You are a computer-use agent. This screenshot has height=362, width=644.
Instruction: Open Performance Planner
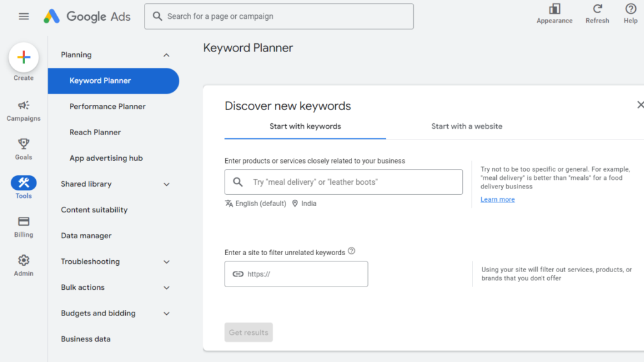point(108,107)
